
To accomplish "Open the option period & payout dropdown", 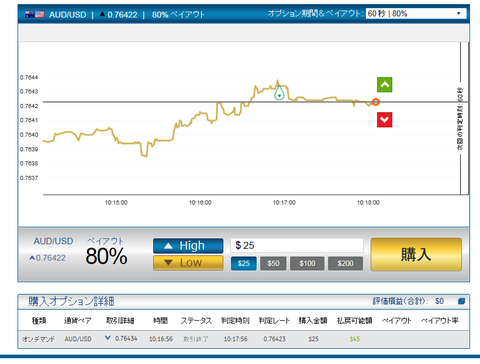I will (416, 14).
